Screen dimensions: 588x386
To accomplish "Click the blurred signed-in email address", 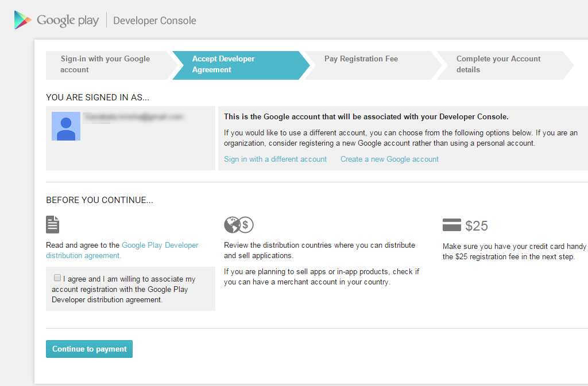I will 133,117.
